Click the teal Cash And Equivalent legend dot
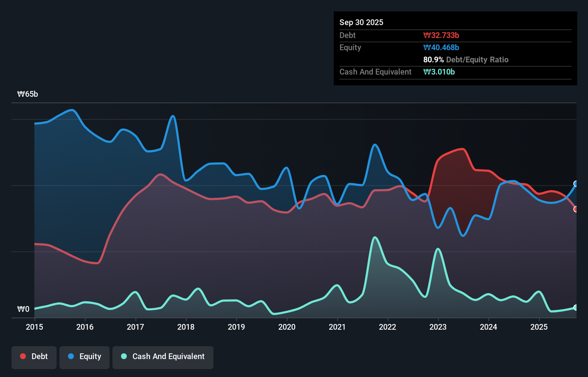The image size is (588, 377). pyautogui.click(x=123, y=357)
